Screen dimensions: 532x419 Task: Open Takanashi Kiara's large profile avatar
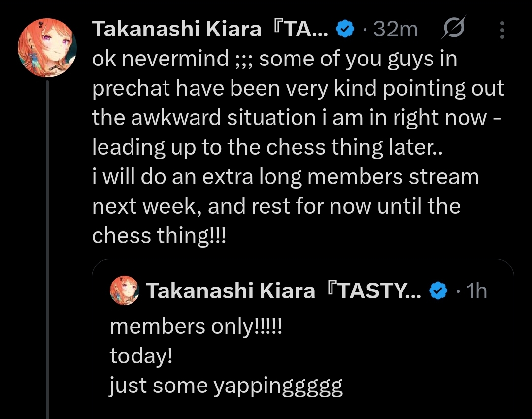pos(47,48)
